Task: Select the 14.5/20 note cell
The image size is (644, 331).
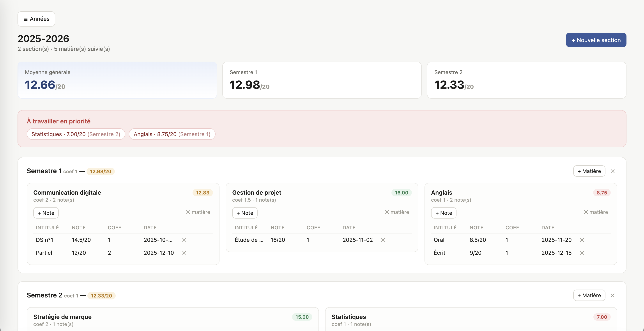Action: (81, 240)
